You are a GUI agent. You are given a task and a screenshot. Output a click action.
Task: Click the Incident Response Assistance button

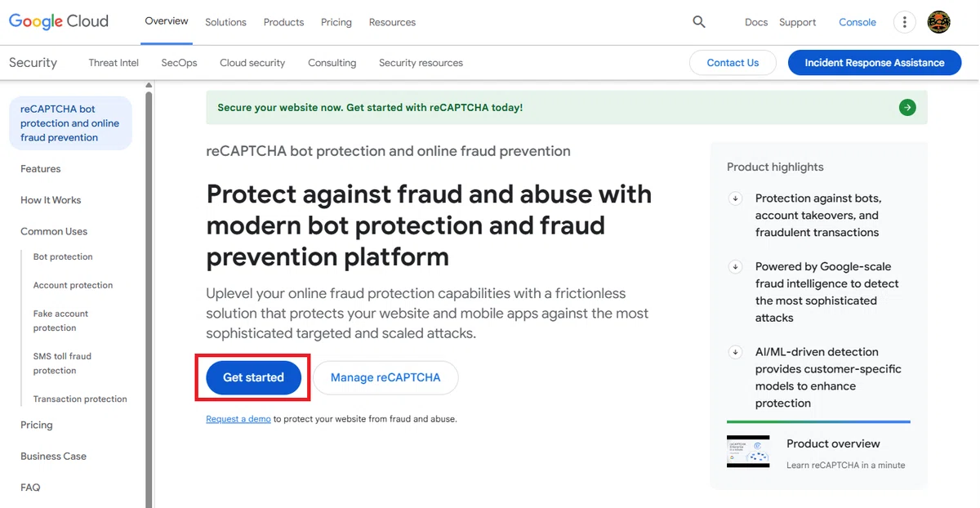(875, 63)
